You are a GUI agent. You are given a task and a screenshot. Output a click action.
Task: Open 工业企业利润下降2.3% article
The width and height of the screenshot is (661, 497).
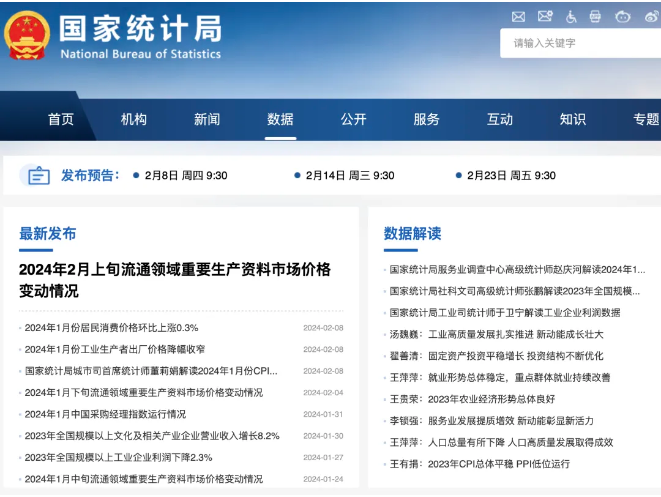118,457
